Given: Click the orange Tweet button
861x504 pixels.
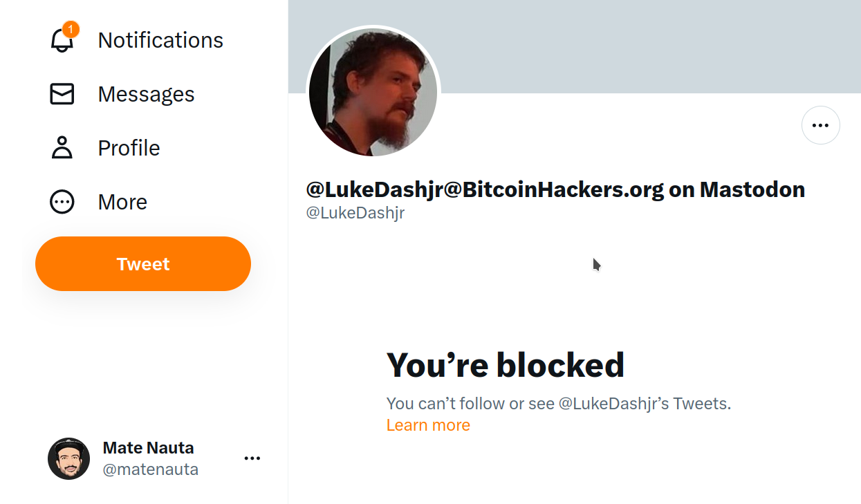Looking at the screenshot, I should point(143,264).
